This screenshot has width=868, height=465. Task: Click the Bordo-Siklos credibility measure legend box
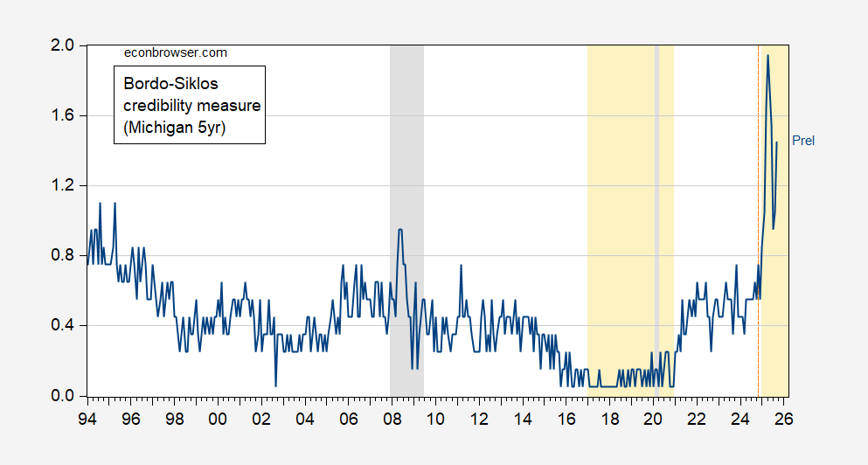189,105
